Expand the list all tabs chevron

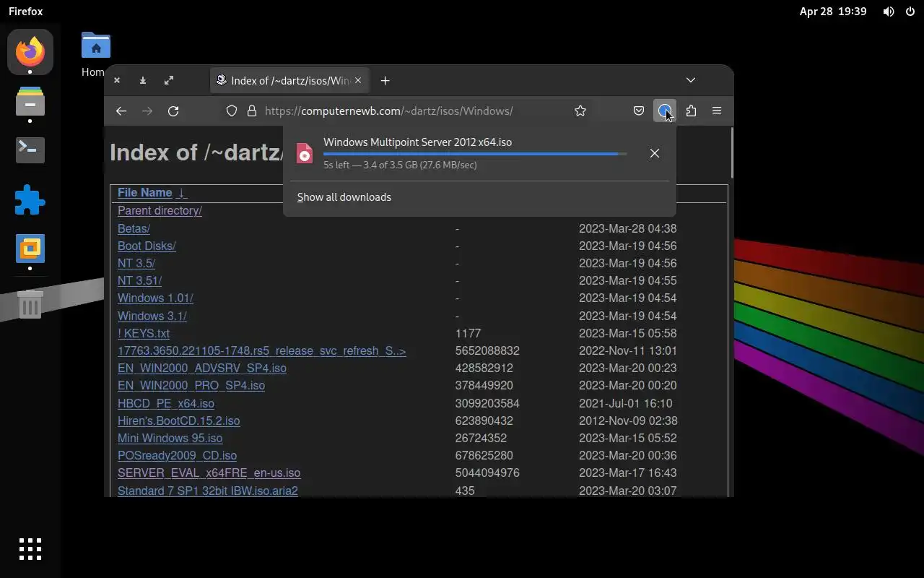(691, 80)
